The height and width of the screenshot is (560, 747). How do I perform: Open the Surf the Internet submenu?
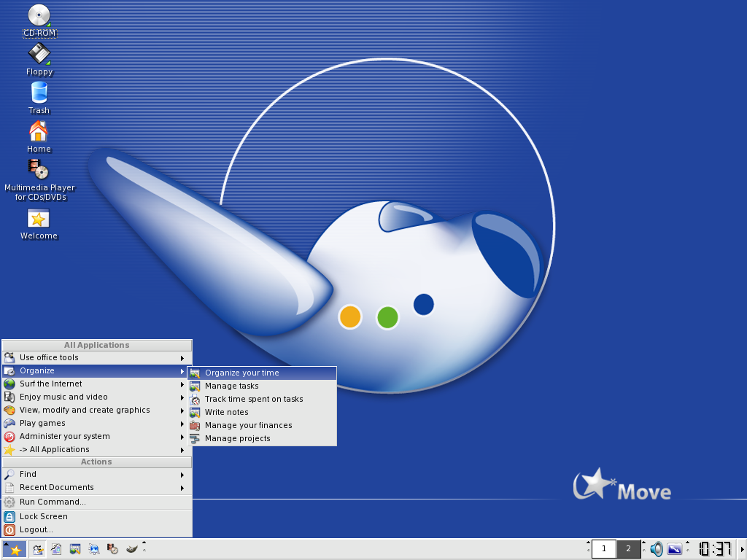[97, 384]
